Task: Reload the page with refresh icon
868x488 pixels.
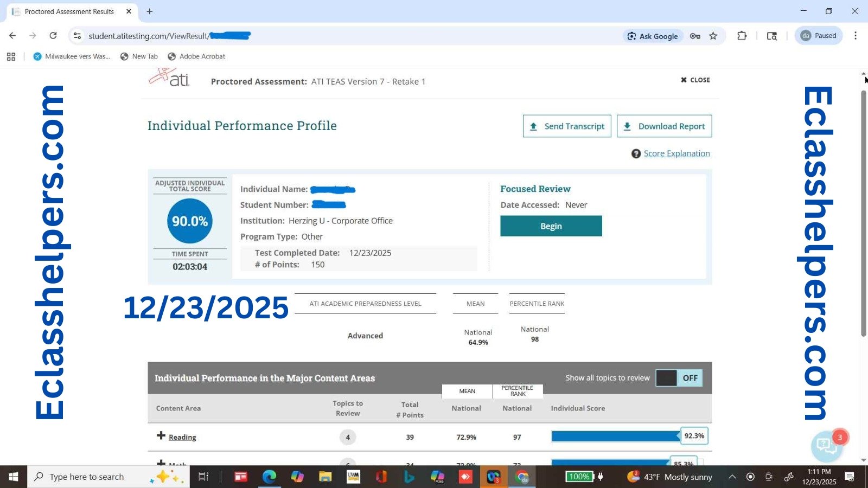Action: coord(53,36)
